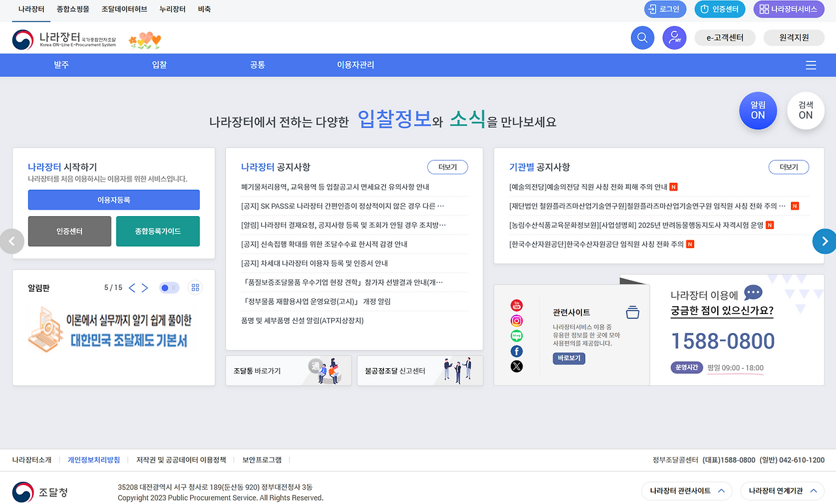Screen dimensions: 836x504
Task: Click the e-고객센터 button
Action: (x=725, y=38)
